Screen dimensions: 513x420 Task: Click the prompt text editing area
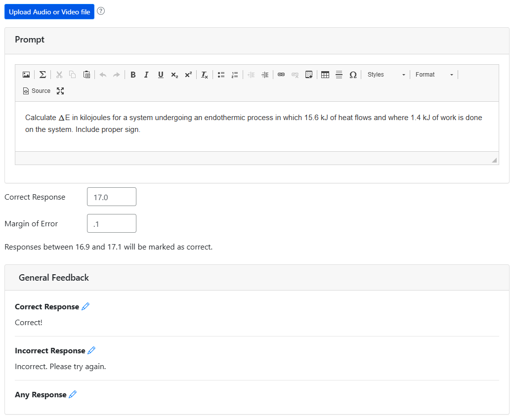(x=257, y=126)
